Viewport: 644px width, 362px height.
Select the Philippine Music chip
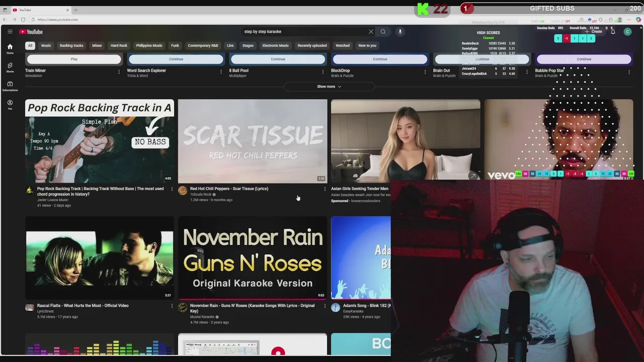(x=149, y=45)
